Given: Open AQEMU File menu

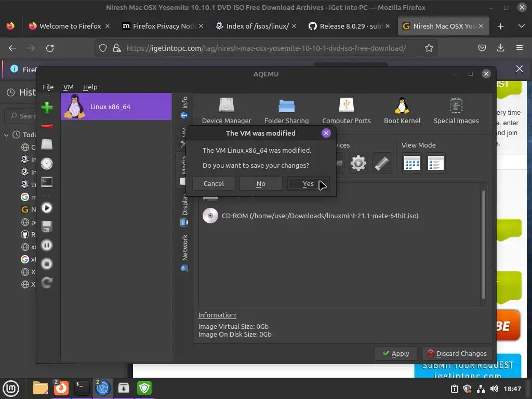Looking at the screenshot, I should pos(48,87).
